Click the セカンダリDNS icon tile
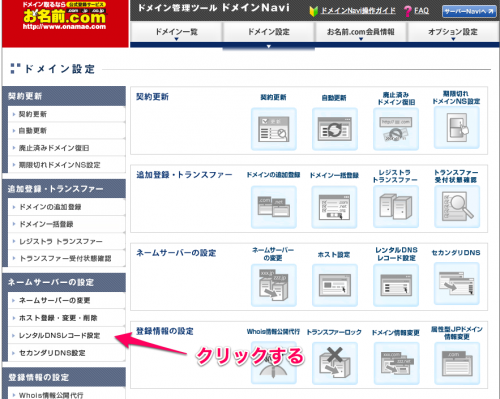500x399 pixels. pos(457,284)
